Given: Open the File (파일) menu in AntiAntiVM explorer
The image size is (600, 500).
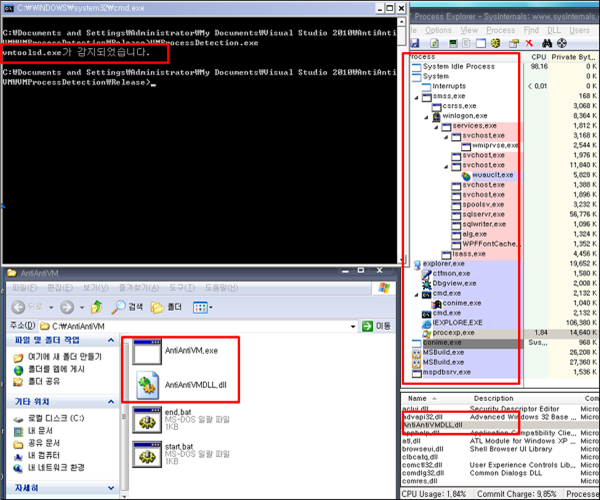Looking at the screenshot, I should 24,288.
